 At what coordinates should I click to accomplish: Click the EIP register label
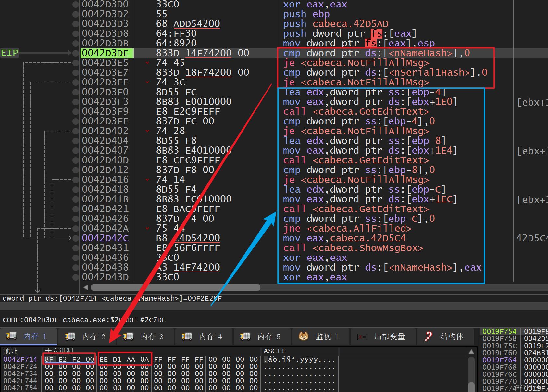9,53
